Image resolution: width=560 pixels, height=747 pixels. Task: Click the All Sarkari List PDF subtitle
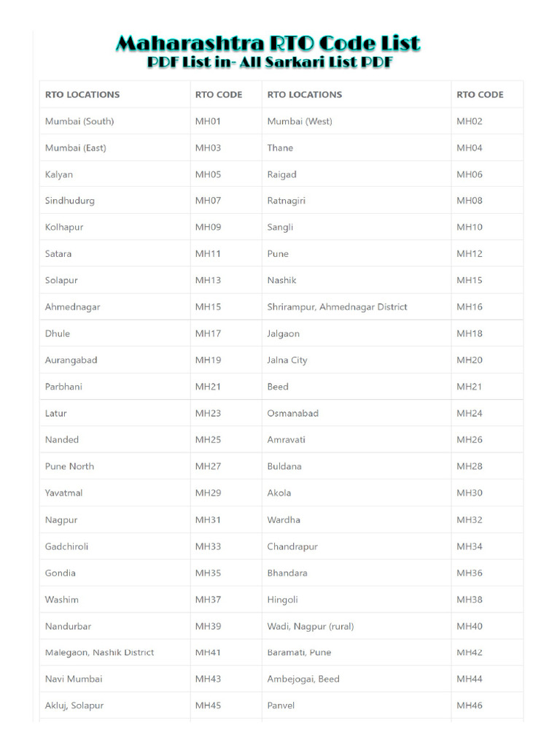(270, 63)
